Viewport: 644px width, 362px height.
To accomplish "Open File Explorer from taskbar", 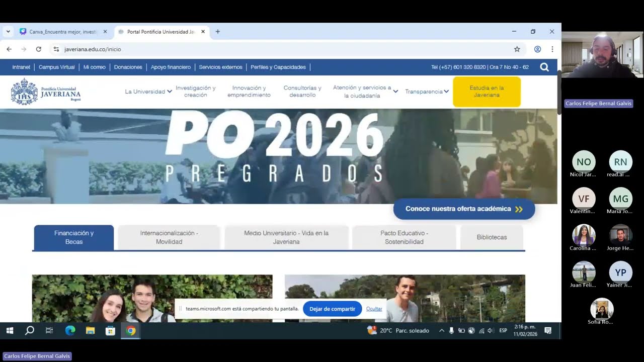I will click(90, 331).
